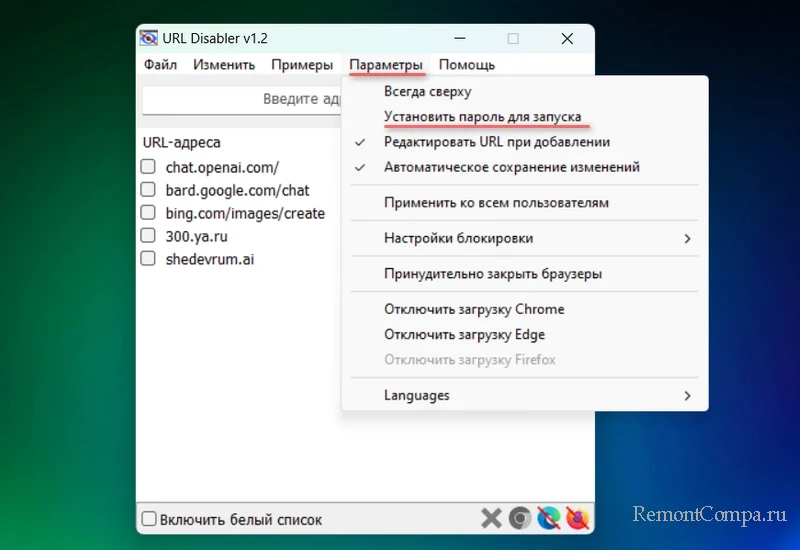Click the crossed-out Edge browser icon
This screenshot has height=550, width=800.
coord(548,518)
